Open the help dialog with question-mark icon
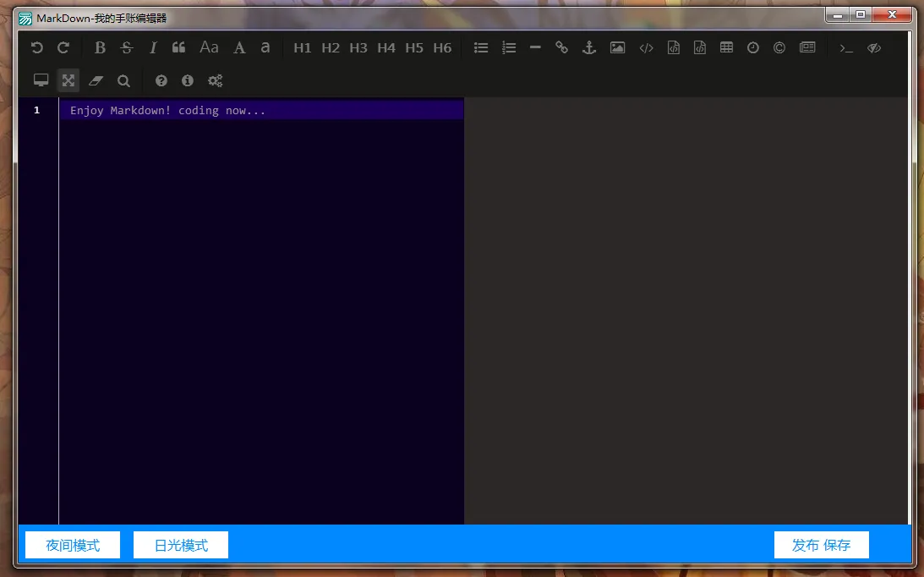Viewport: 924px width, 577px height. pos(161,81)
